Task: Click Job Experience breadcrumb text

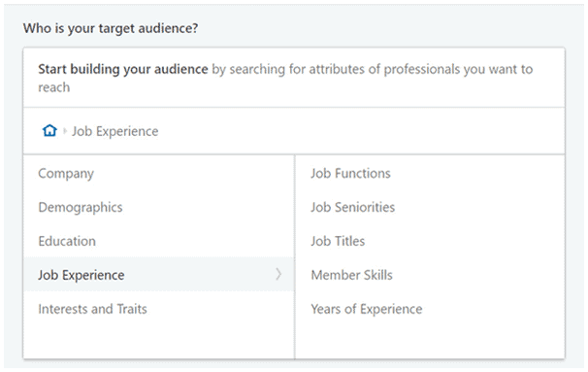Action: (x=115, y=131)
